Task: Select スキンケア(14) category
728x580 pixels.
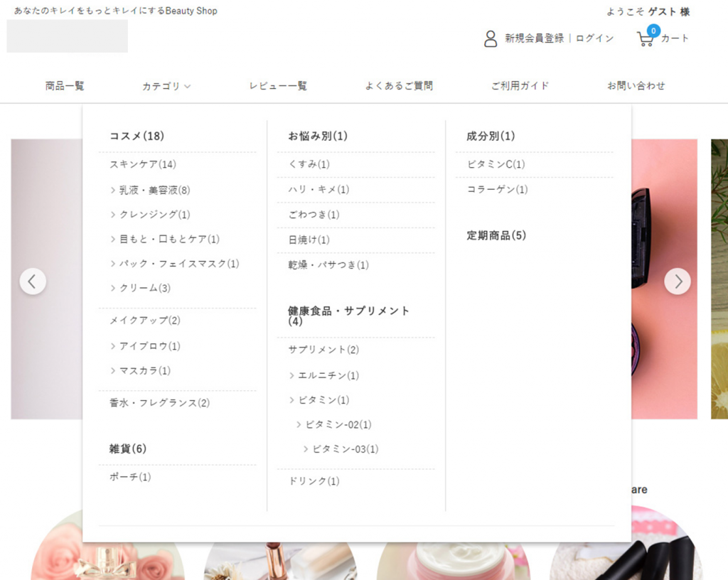Action: point(142,164)
